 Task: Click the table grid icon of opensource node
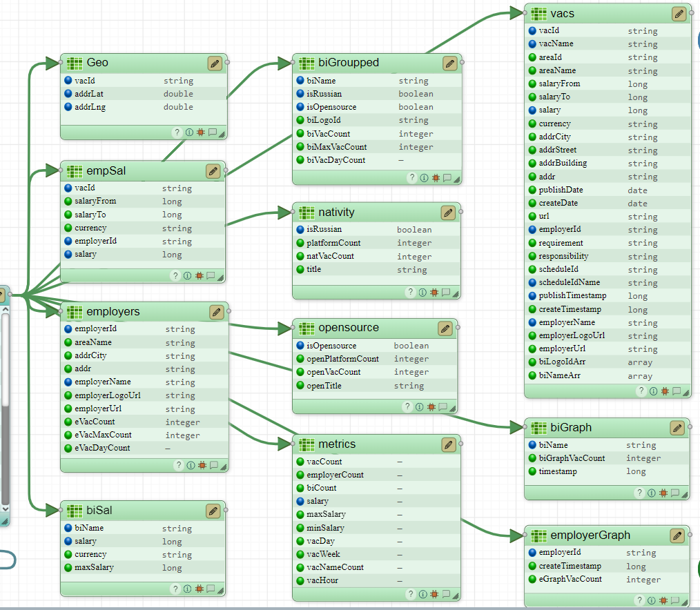[x=307, y=328]
